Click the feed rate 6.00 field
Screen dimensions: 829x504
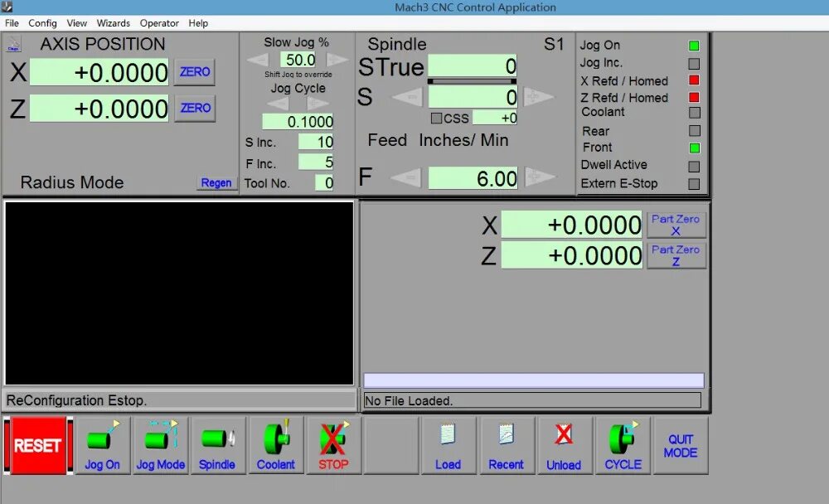(x=473, y=178)
